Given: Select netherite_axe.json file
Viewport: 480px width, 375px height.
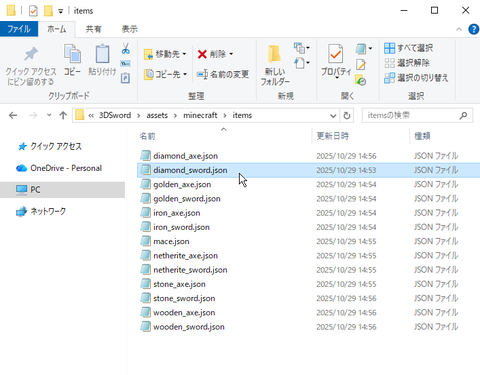Looking at the screenshot, I should 185,256.
